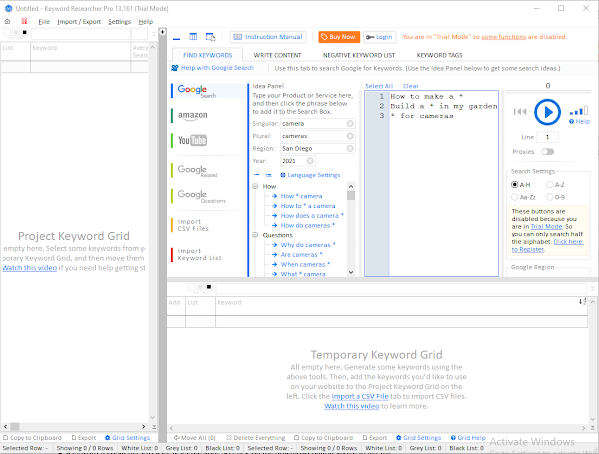Toggle the Proxies switch
The image size is (599, 454).
pyautogui.click(x=547, y=152)
